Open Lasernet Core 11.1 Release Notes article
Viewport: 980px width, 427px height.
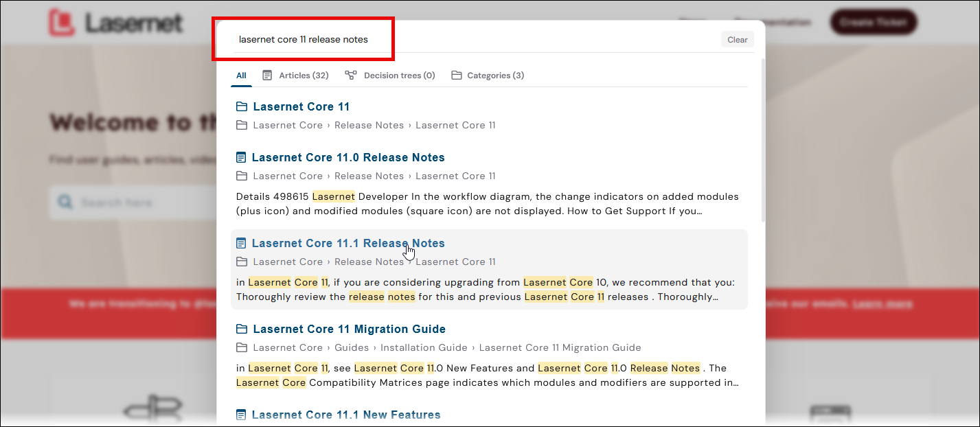[348, 243]
